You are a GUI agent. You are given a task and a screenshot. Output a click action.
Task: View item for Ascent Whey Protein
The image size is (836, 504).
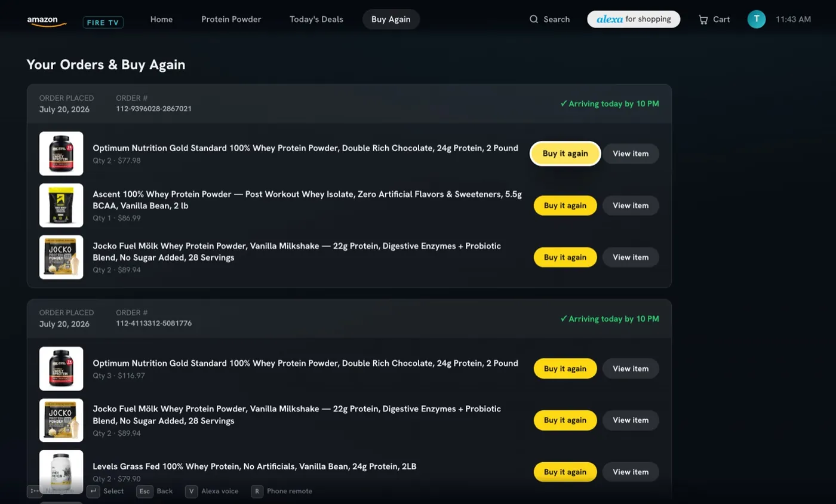click(631, 205)
